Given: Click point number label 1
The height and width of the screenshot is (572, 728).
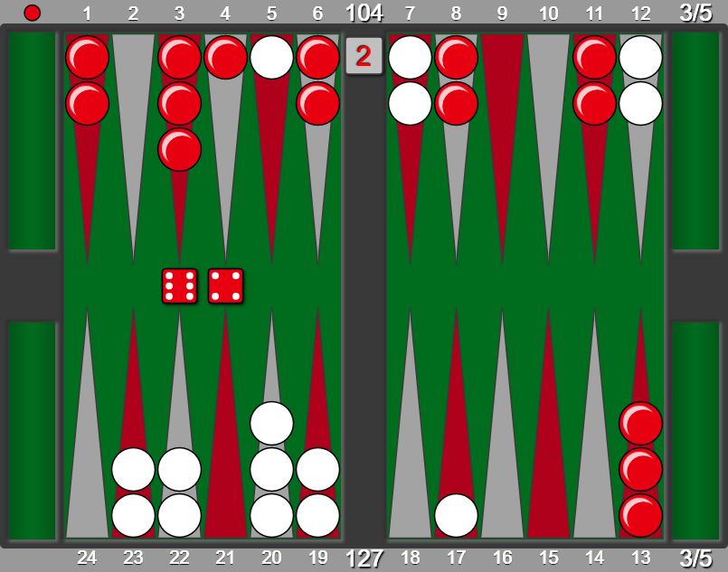Looking at the screenshot, I should point(87,14).
